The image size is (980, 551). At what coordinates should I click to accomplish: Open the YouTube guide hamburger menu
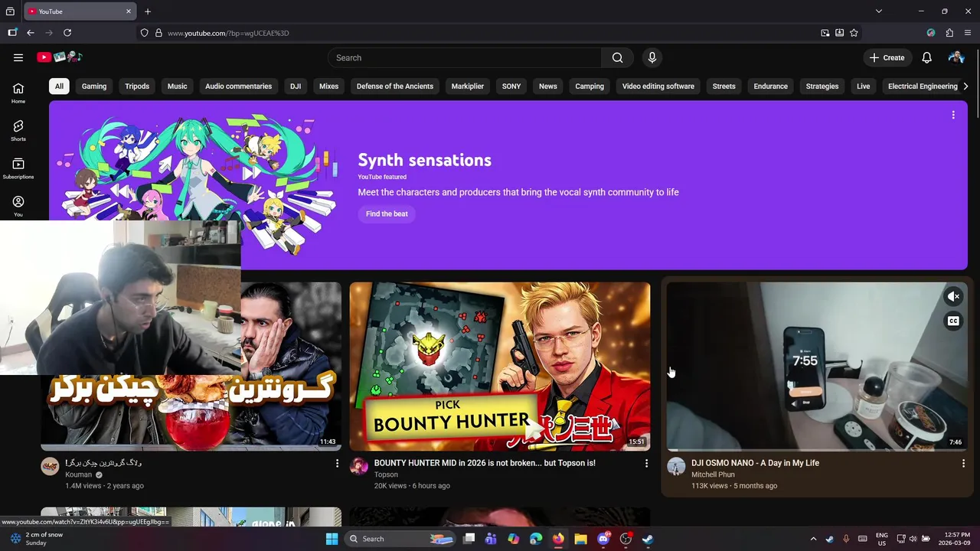[18, 57]
